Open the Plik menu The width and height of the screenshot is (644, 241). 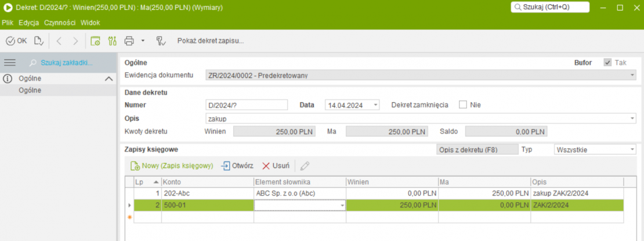[8, 23]
